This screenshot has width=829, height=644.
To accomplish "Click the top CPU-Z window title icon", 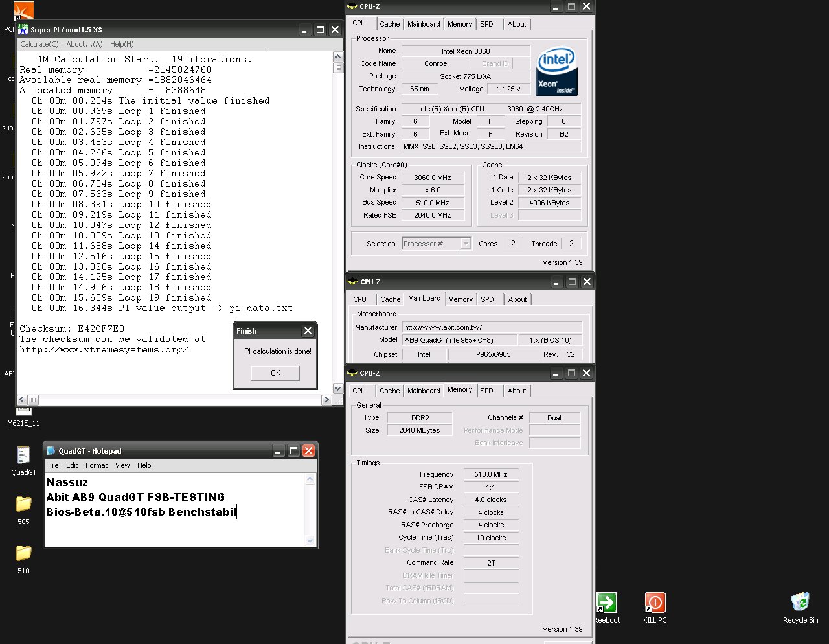I will (353, 6).
